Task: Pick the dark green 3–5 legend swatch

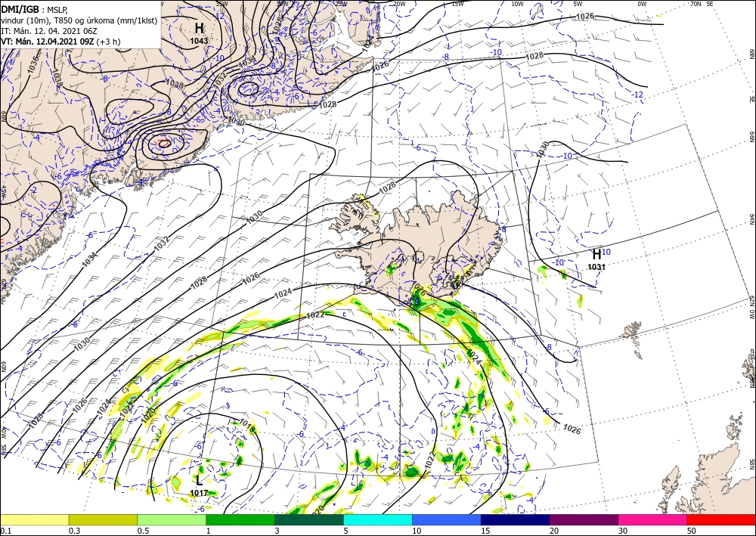Action: click(x=309, y=519)
